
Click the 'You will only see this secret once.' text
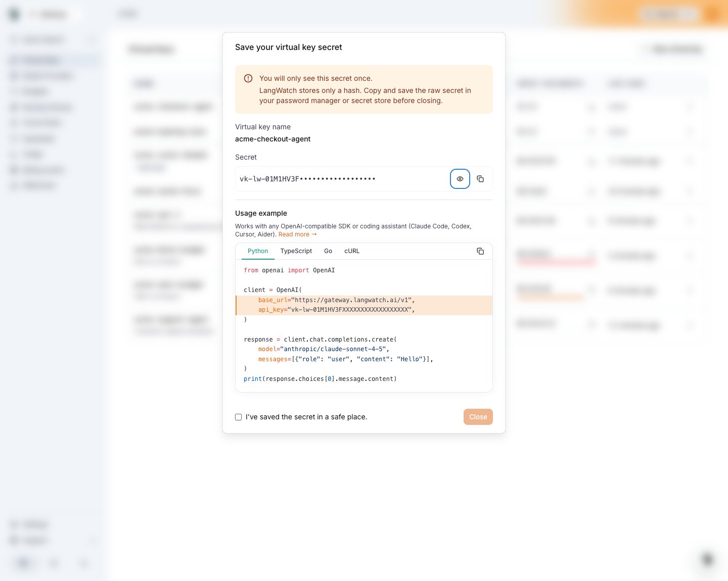(x=316, y=78)
